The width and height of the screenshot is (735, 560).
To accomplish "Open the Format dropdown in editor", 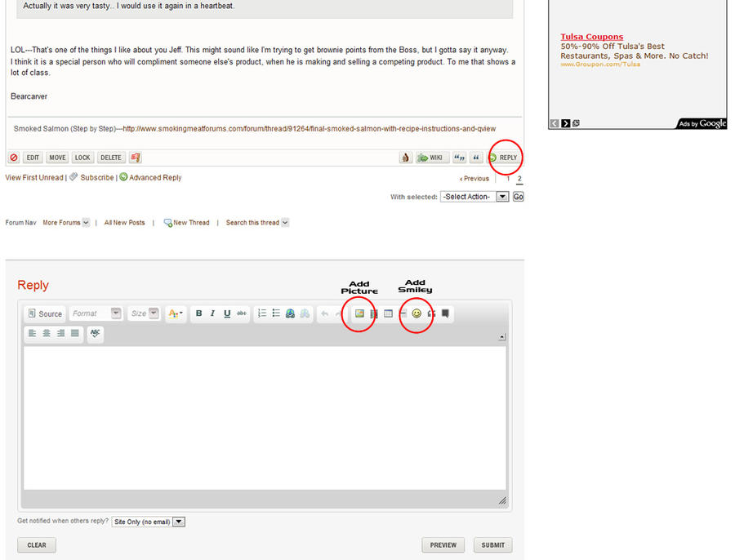I will click(x=95, y=313).
